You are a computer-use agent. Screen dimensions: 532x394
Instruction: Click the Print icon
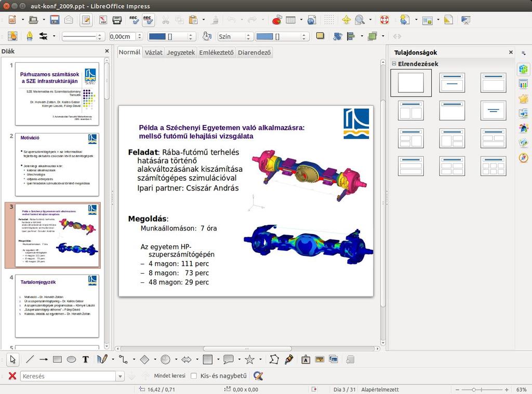117,20
